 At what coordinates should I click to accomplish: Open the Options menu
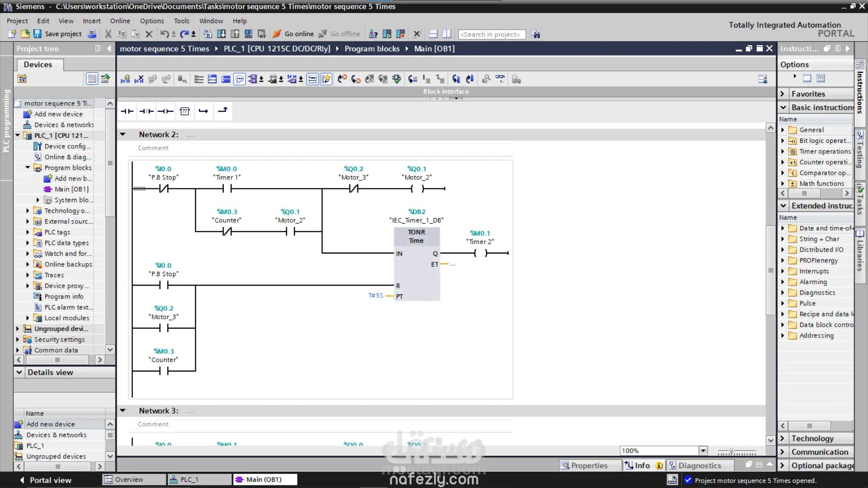[152, 21]
